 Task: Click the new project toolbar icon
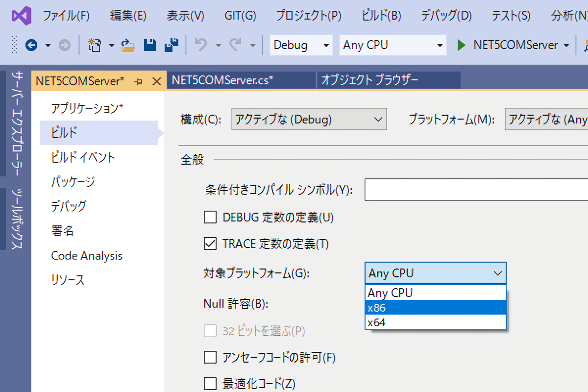click(x=94, y=46)
